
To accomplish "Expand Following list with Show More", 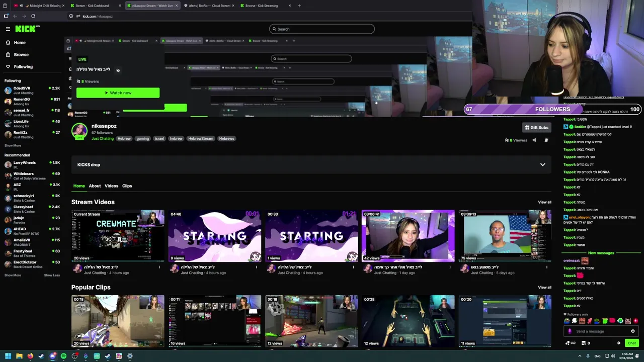I will [13, 145].
